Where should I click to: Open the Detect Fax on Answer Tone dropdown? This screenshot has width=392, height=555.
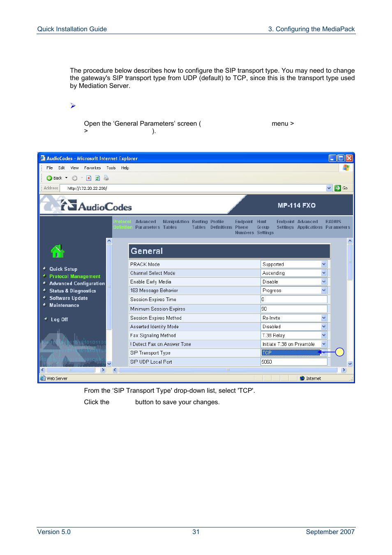[x=324, y=344]
